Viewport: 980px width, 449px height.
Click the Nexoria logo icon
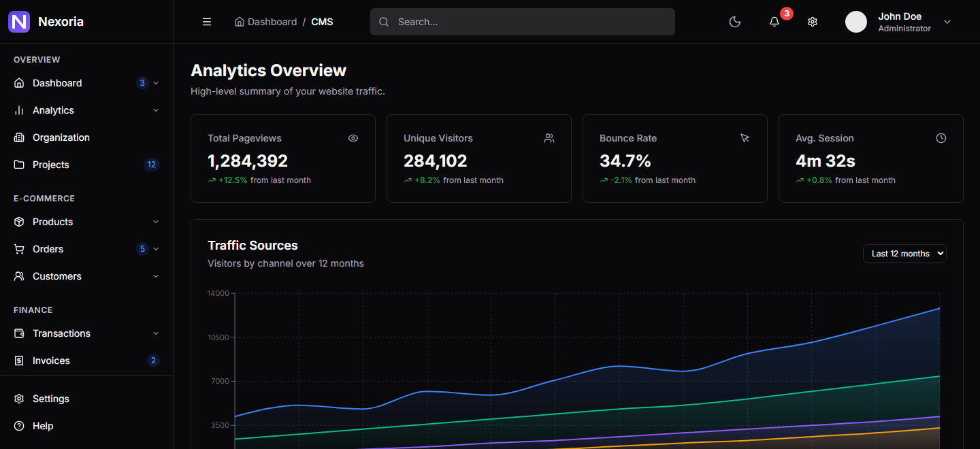pyautogui.click(x=19, y=22)
